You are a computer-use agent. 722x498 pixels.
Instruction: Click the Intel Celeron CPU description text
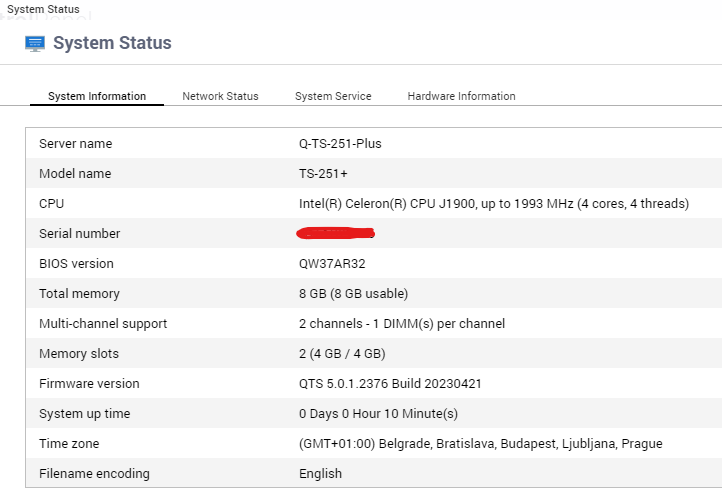tap(493, 203)
